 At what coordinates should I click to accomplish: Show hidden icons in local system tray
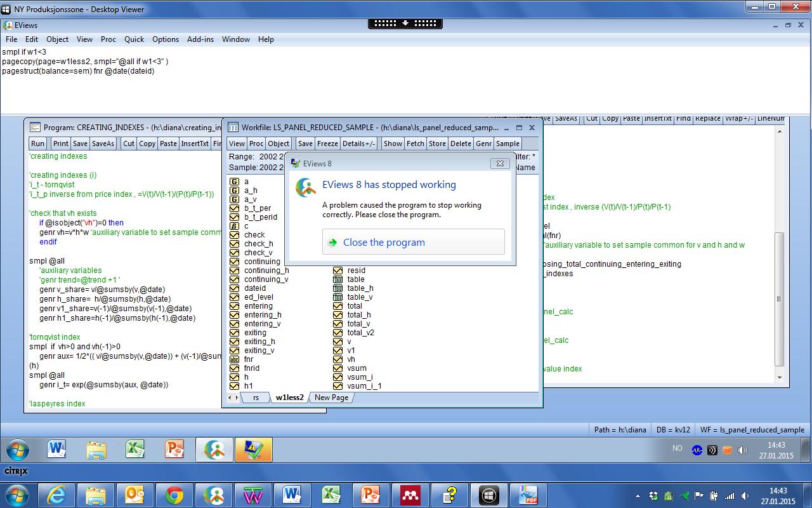(638, 496)
